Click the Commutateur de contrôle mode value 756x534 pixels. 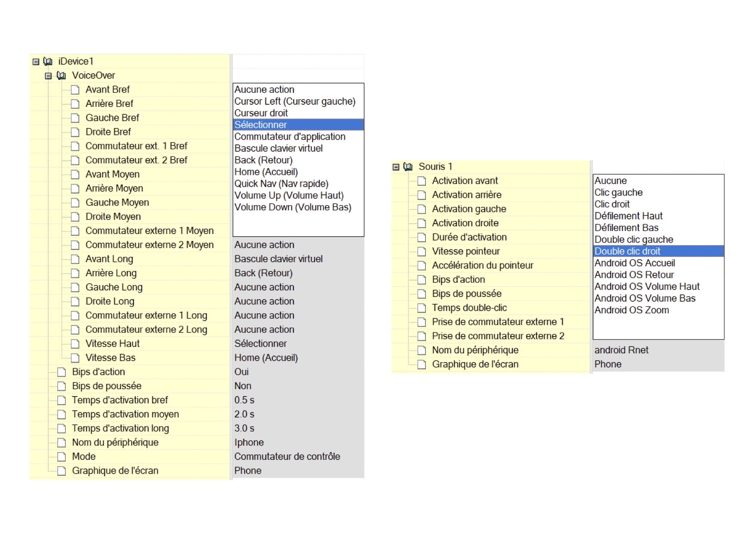287,456
